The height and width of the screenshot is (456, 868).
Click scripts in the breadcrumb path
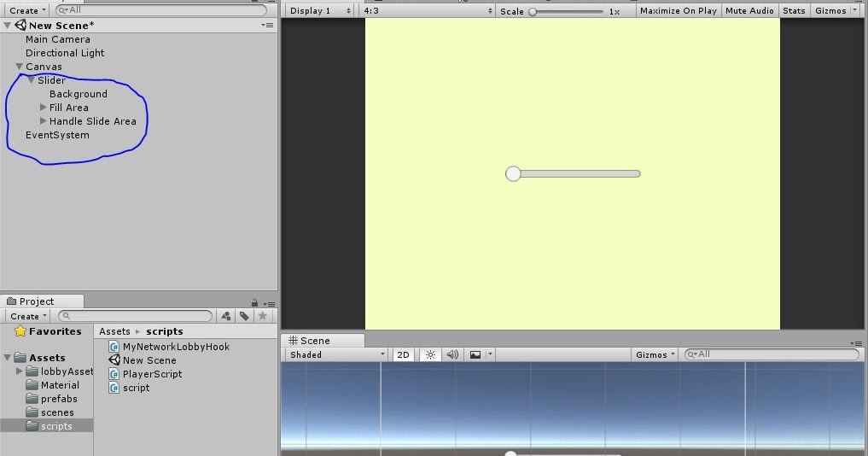(165, 331)
